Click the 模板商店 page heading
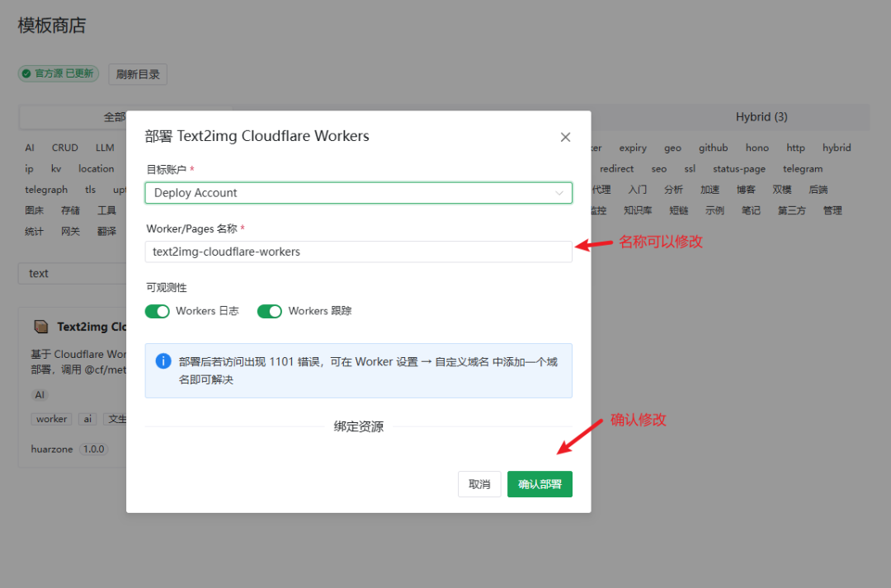 pos(52,26)
